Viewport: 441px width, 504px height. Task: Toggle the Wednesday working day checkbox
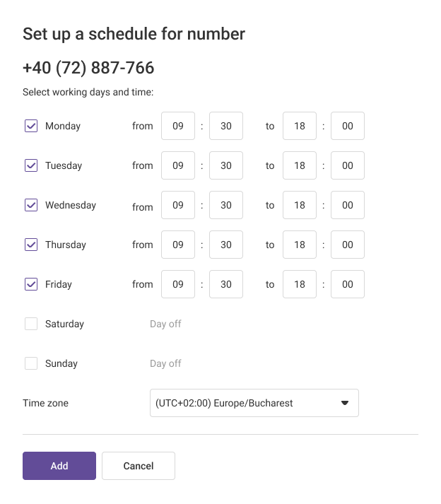point(31,205)
